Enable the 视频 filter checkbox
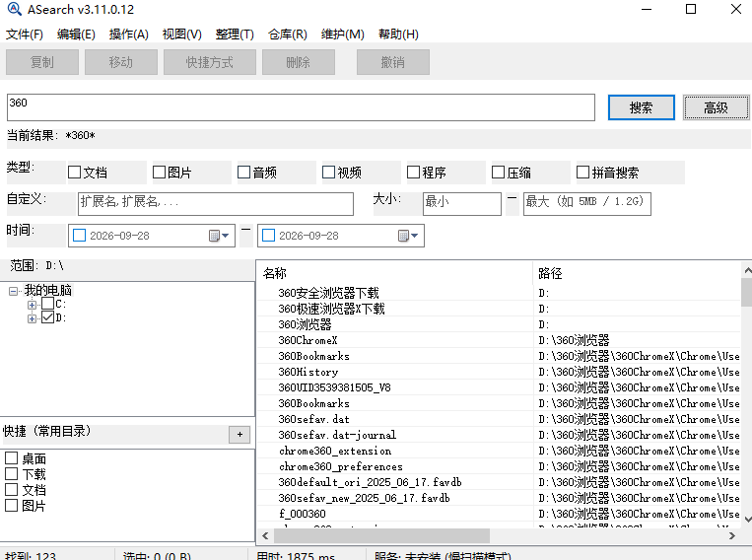This screenshot has height=560, width=752. coord(328,173)
